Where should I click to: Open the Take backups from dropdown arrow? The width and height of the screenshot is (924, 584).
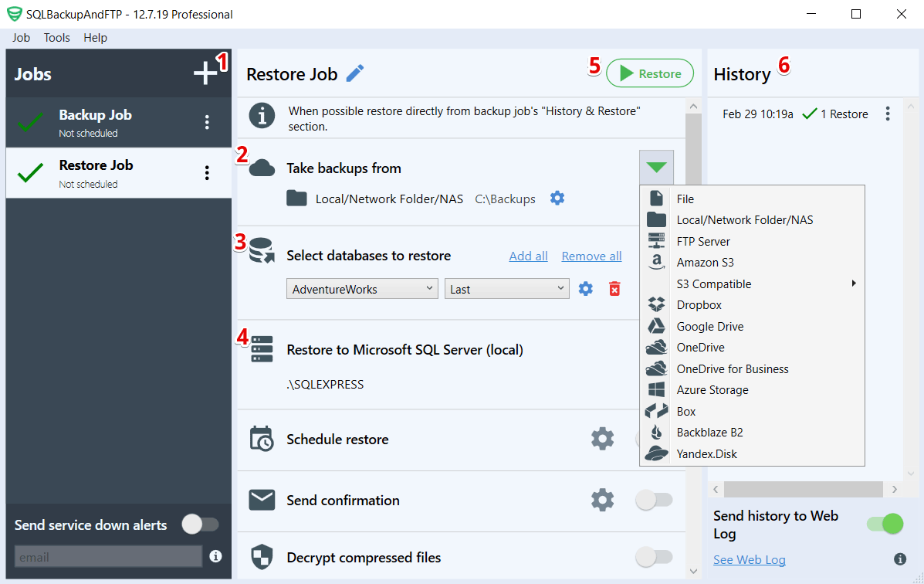click(x=655, y=167)
